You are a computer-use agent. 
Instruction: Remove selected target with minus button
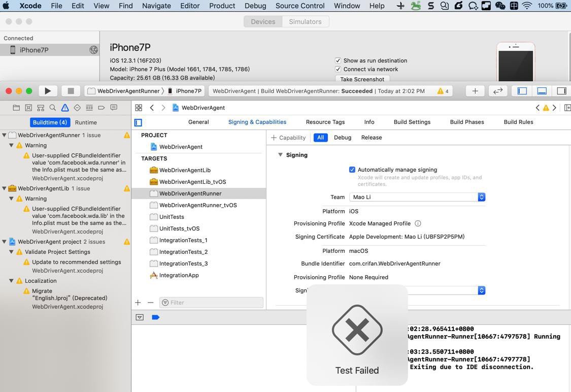click(150, 303)
